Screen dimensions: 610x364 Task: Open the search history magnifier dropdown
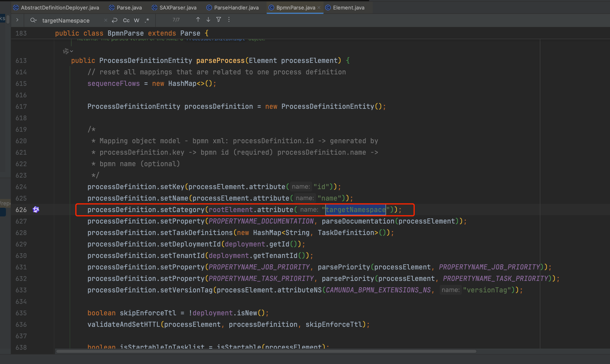click(33, 20)
